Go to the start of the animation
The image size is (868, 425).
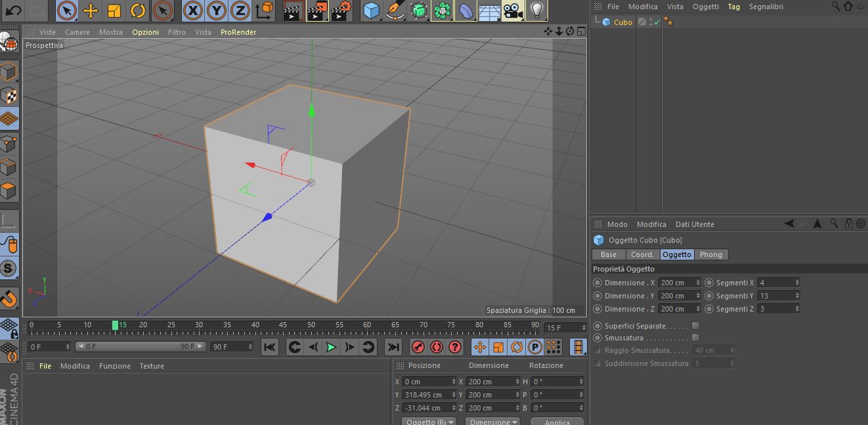click(x=270, y=347)
